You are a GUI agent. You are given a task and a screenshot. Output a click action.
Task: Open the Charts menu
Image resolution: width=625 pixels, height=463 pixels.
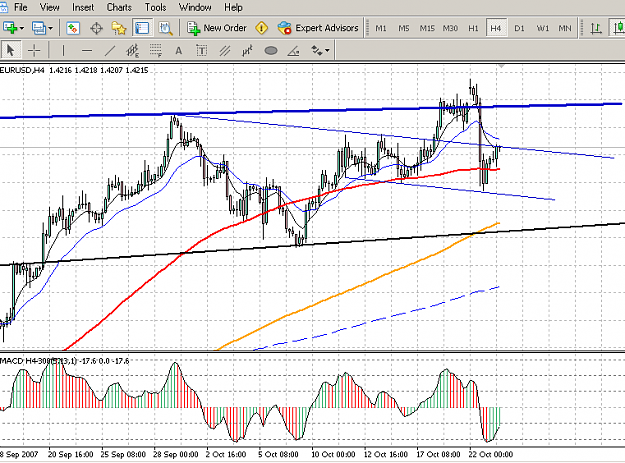click(x=119, y=7)
